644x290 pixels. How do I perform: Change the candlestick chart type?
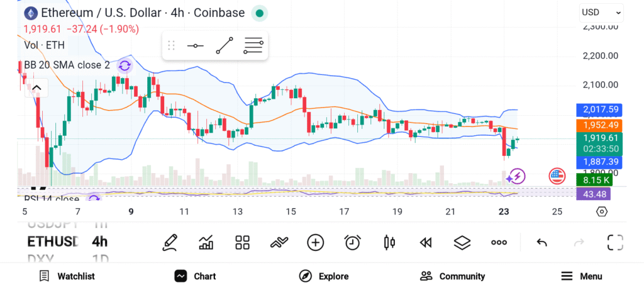[389, 242]
